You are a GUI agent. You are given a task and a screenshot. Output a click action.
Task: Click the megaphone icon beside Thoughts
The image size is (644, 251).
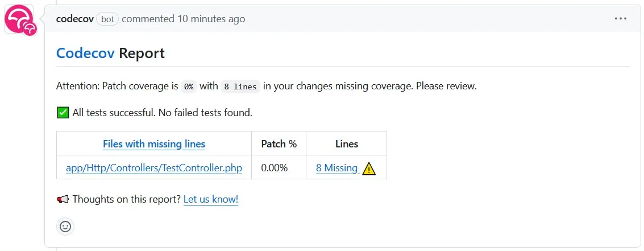[x=63, y=199]
